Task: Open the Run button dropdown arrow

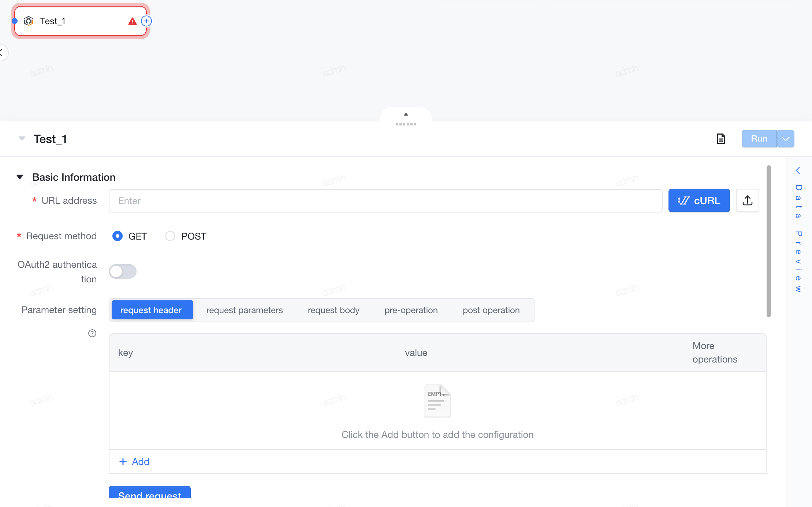Action: (785, 139)
